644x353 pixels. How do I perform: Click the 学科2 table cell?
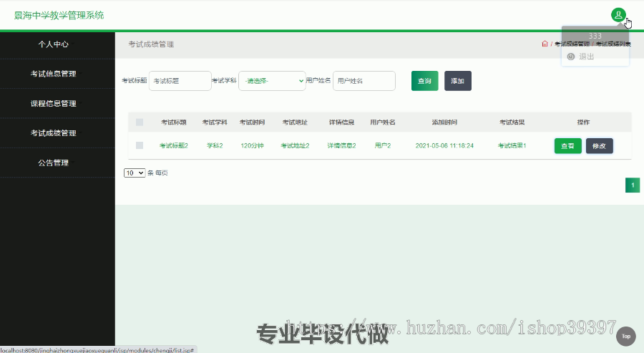click(215, 145)
